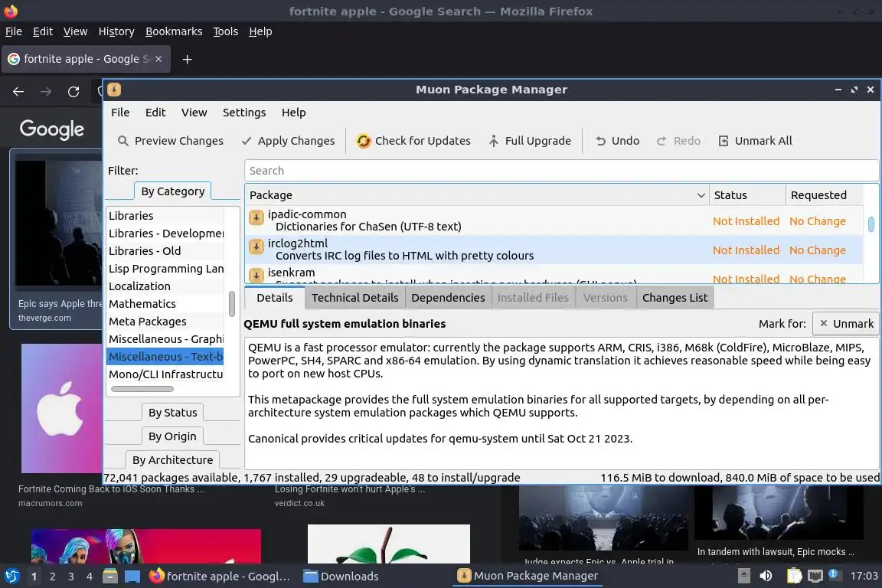
Task: Open Firefox History menu
Action: point(116,31)
